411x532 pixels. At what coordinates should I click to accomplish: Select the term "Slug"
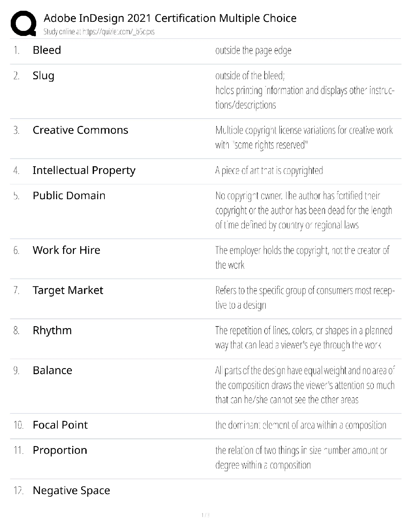43,76
